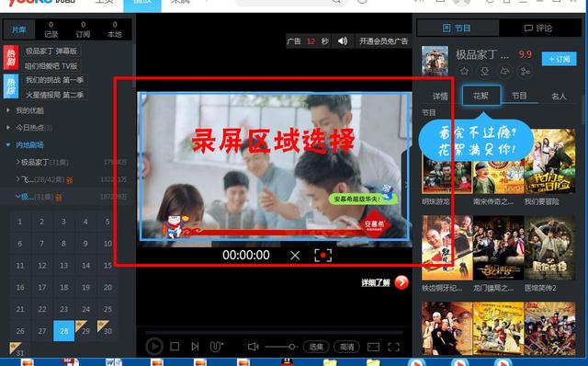Mute the advertisement sound icon
This screenshot has height=366, width=588.
[x=343, y=40]
